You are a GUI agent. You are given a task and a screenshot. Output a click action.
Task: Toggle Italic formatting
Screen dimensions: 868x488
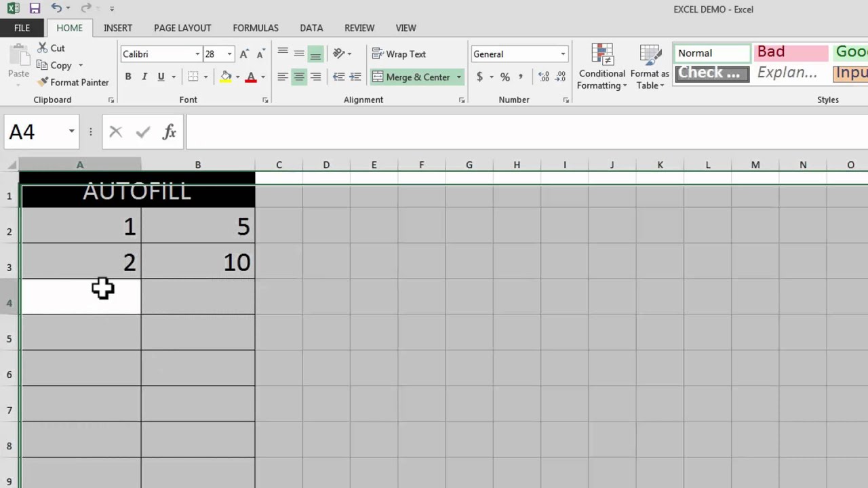click(x=144, y=77)
